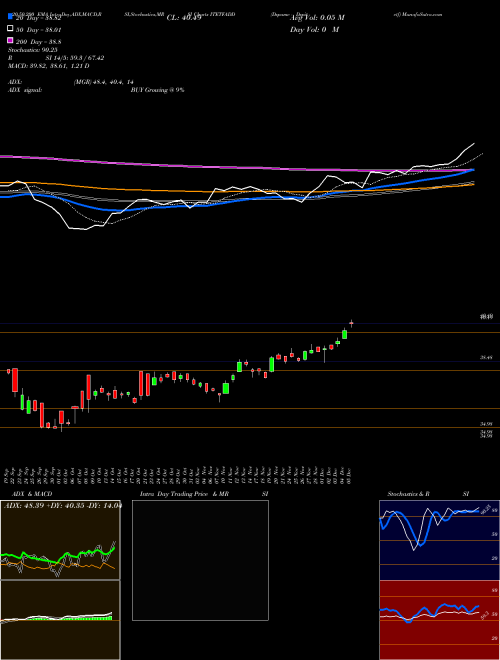Click the 'Day Vol: 0 M' label
The width and height of the screenshot is (500, 660).
point(314,29)
